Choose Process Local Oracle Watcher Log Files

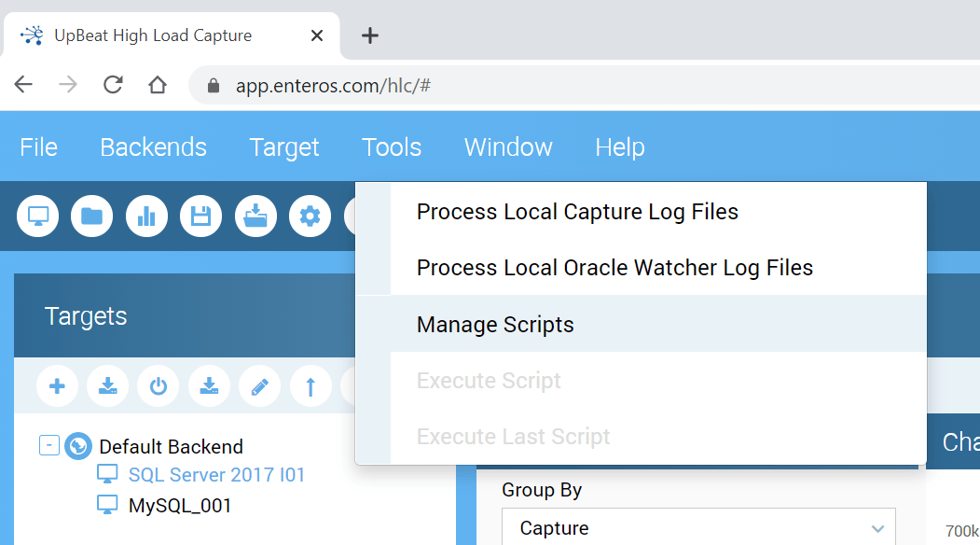pyautogui.click(x=614, y=268)
